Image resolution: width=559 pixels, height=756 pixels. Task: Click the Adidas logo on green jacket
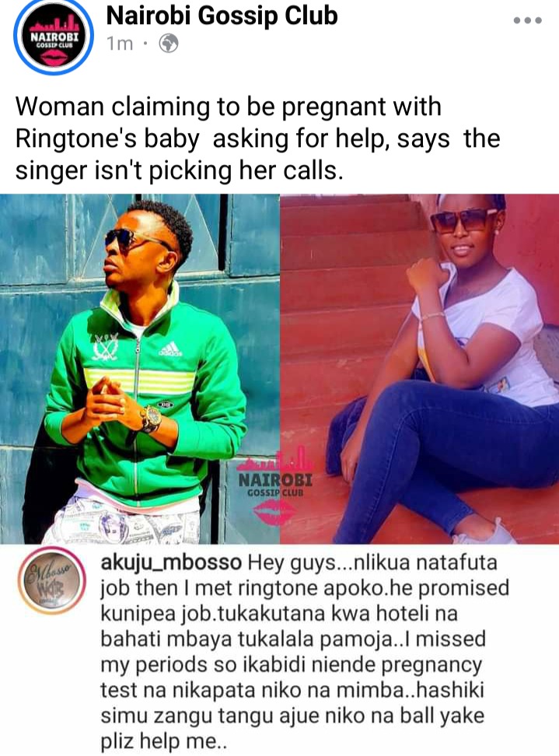click(x=170, y=348)
